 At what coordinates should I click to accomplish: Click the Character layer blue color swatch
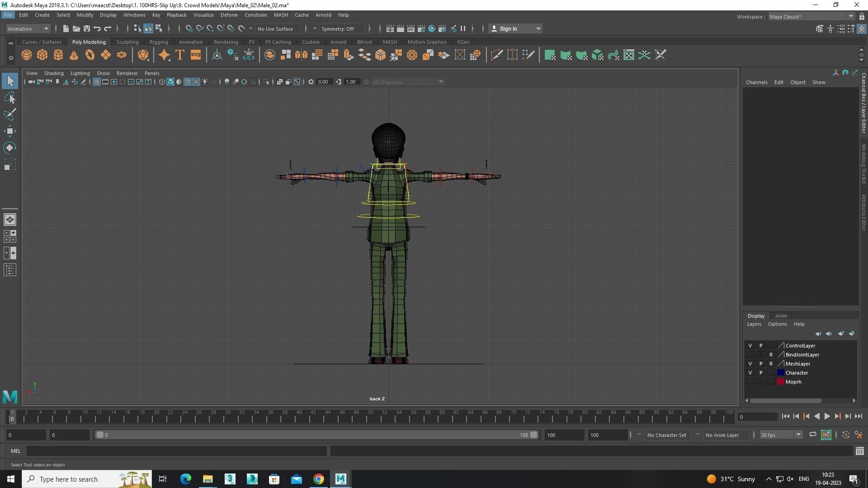coord(780,373)
